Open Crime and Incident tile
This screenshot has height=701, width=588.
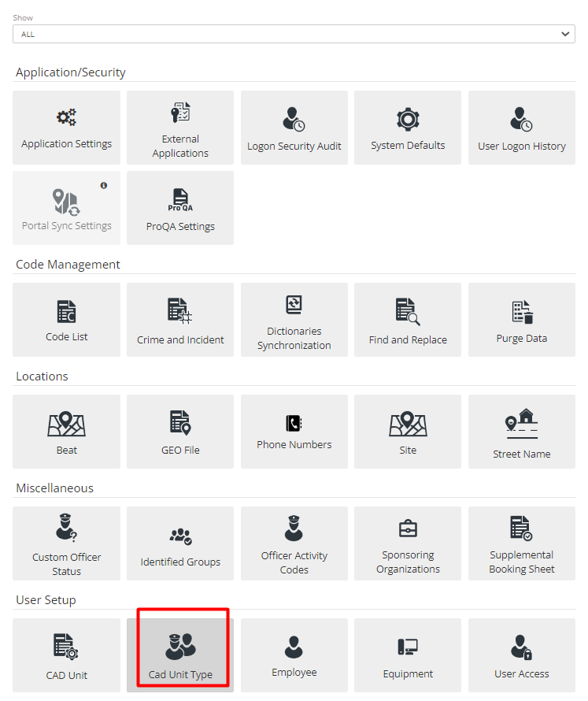[x=180, y=320]
